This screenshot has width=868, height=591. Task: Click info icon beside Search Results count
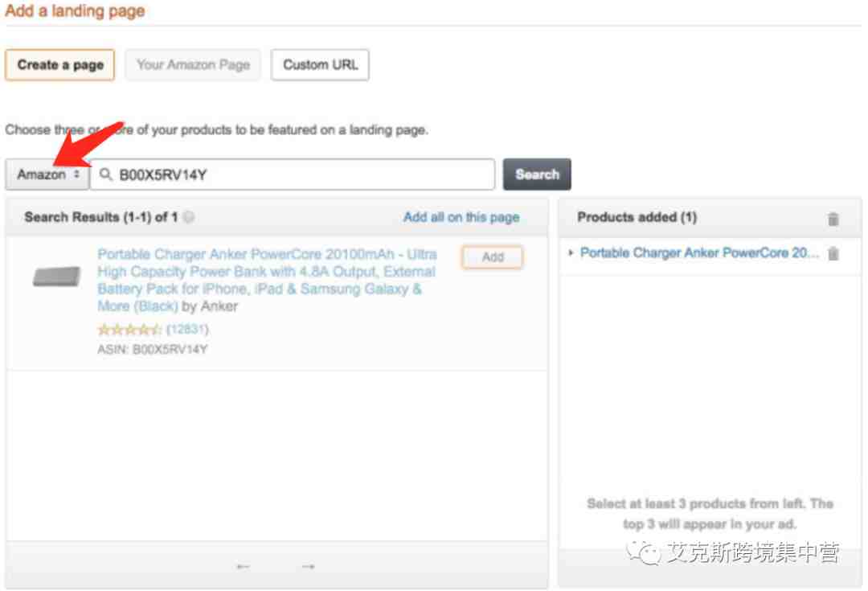(x=188, y=217)
